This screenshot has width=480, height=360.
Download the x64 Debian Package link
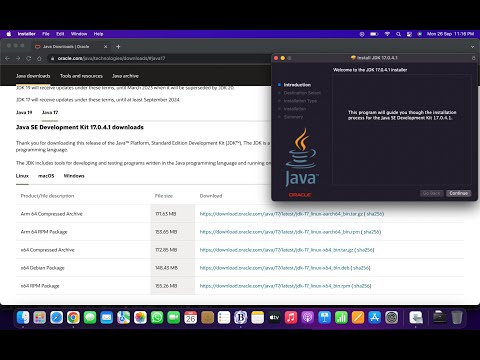[x=274, y=268]
